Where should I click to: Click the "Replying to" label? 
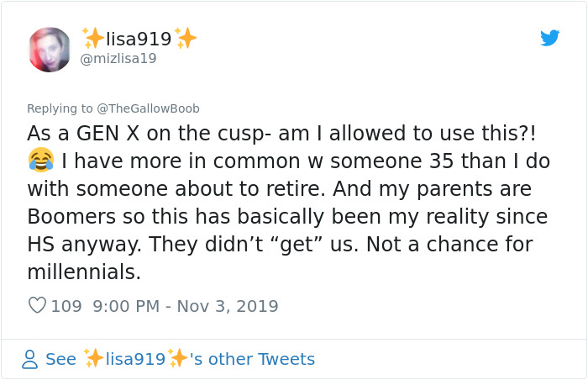click(60, 108)
